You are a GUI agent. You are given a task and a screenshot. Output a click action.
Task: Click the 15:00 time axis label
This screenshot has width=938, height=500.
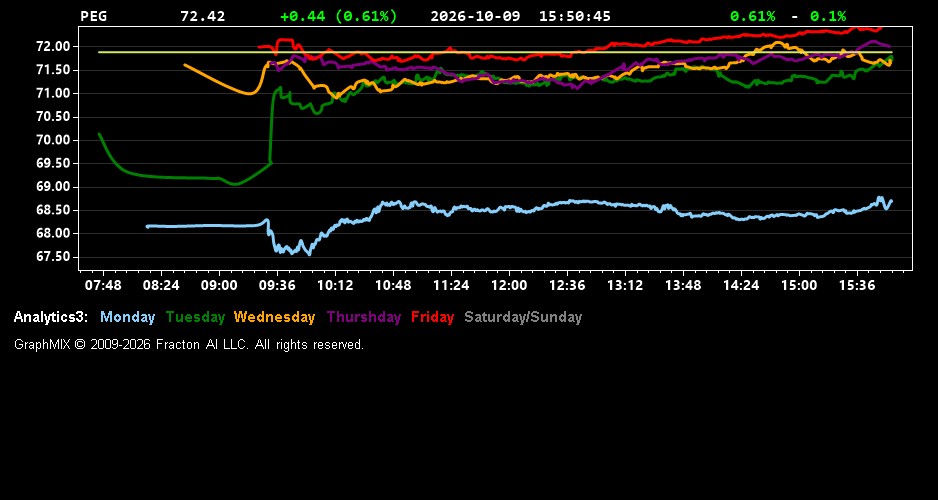(799, 285)
